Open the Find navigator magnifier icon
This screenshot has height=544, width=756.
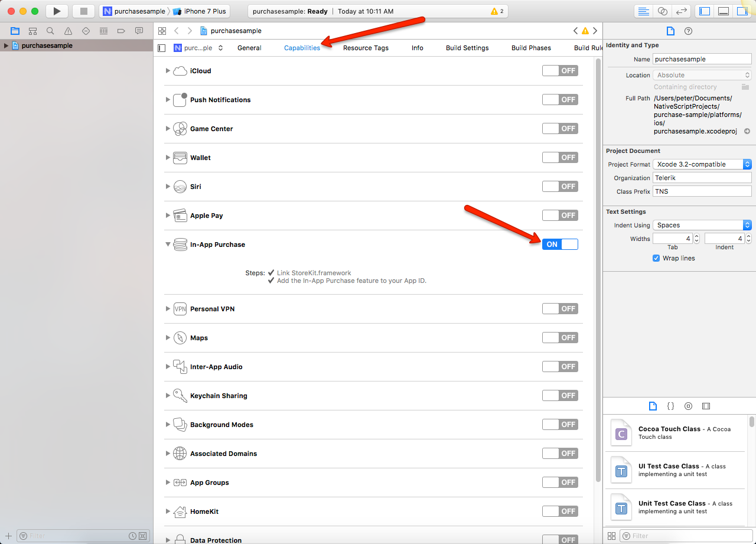click(x=50, y=31)
